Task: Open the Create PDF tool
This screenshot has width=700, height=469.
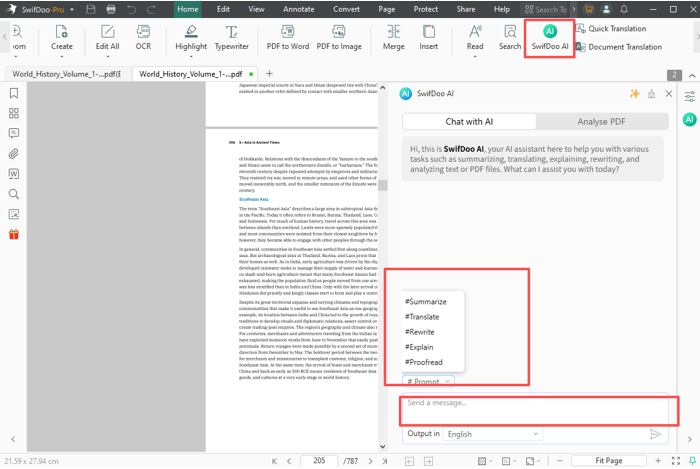Action: [62, 38]
